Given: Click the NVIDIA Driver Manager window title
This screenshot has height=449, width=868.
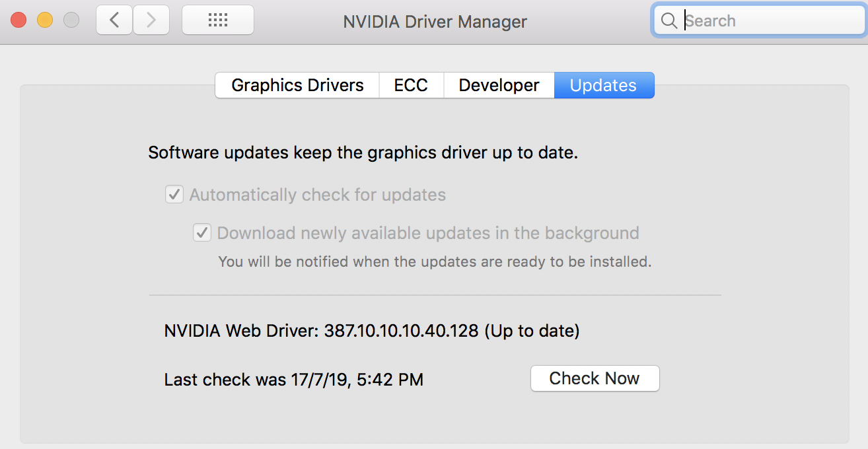Looking at the screenshot, I should click(435, 21).
